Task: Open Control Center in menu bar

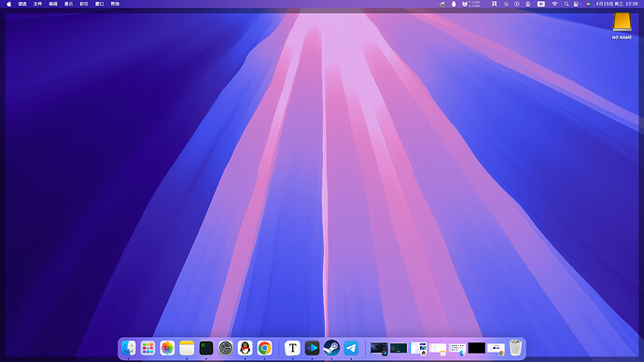Action: 576,4
